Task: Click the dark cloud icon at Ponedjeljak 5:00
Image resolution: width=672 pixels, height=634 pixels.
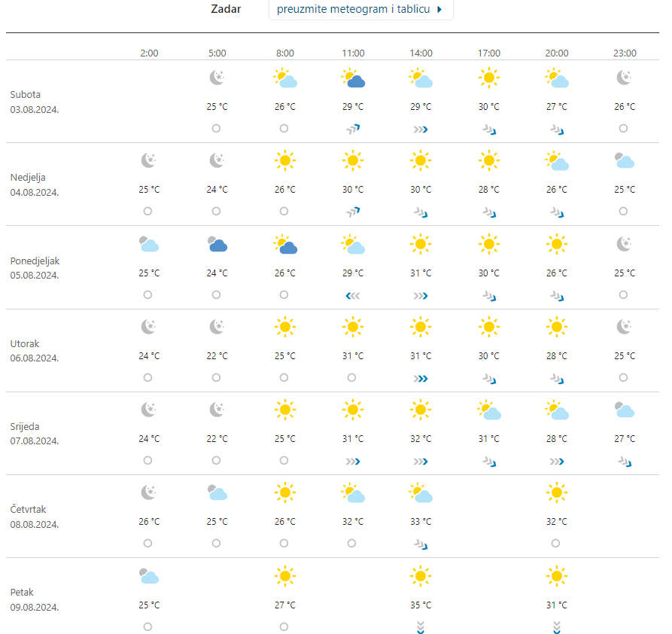Action: tap(217, 244)
